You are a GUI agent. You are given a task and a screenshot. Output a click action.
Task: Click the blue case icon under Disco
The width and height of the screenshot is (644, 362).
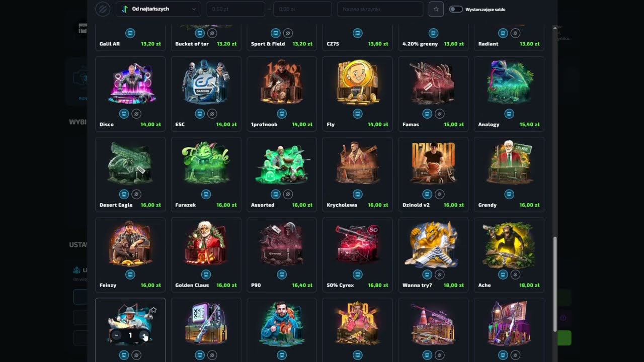(124, 114)
